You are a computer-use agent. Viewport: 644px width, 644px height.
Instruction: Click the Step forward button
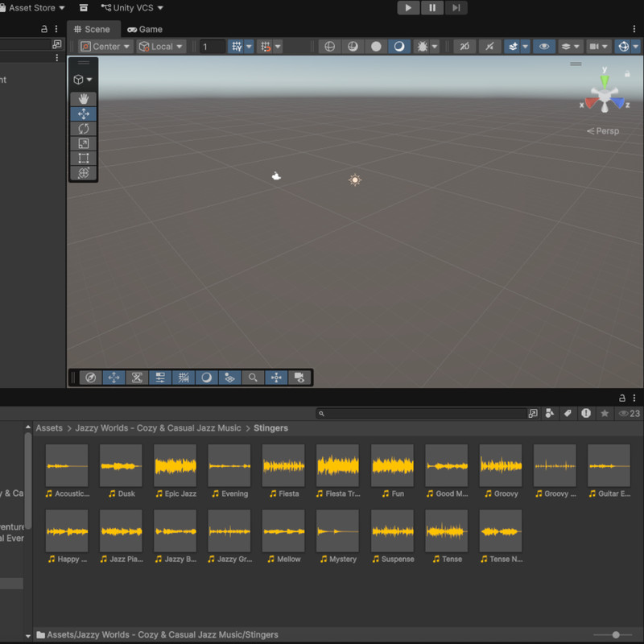point(456,8)
